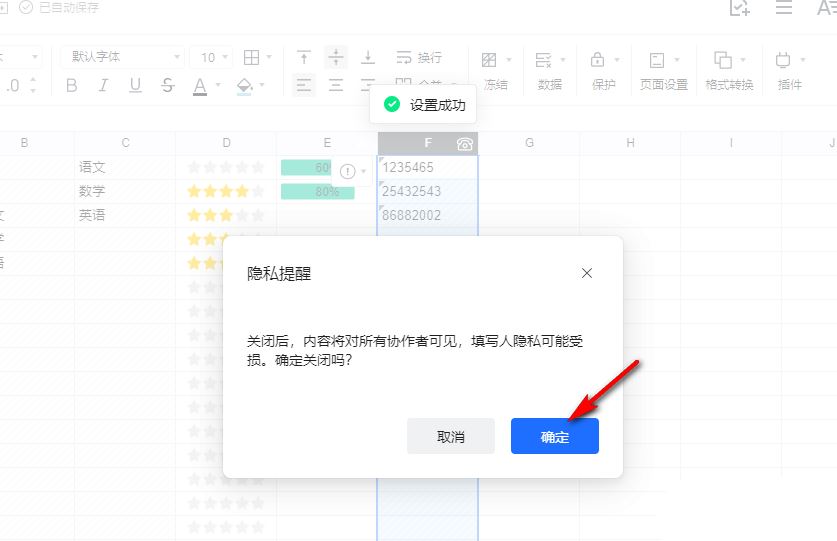This screenshot has width=837, height=541.
Task: Toggle italic formatting
Action: click(x=104, y=85)
